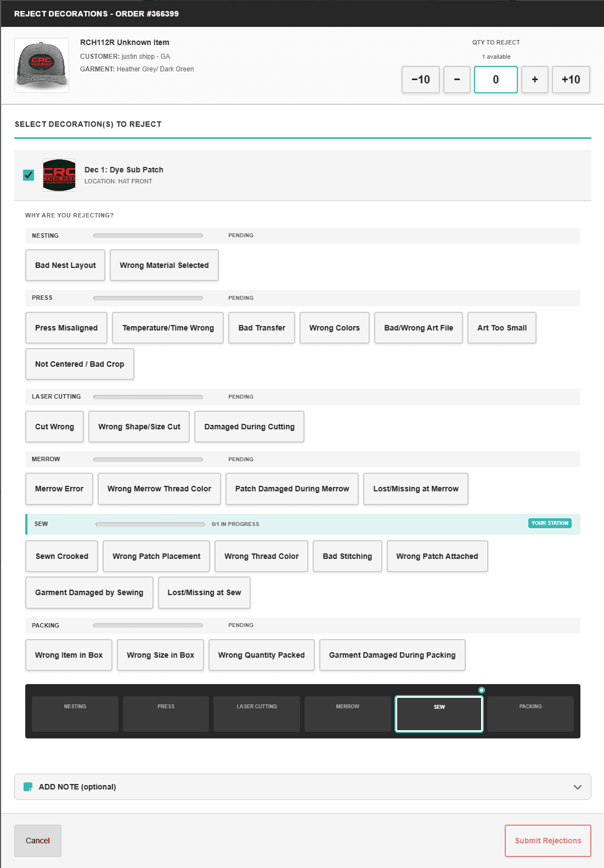The height and width of the screenshot is (868, 604).
Task: Click the Add Note sticky-note icon
Action: (28, 787)
